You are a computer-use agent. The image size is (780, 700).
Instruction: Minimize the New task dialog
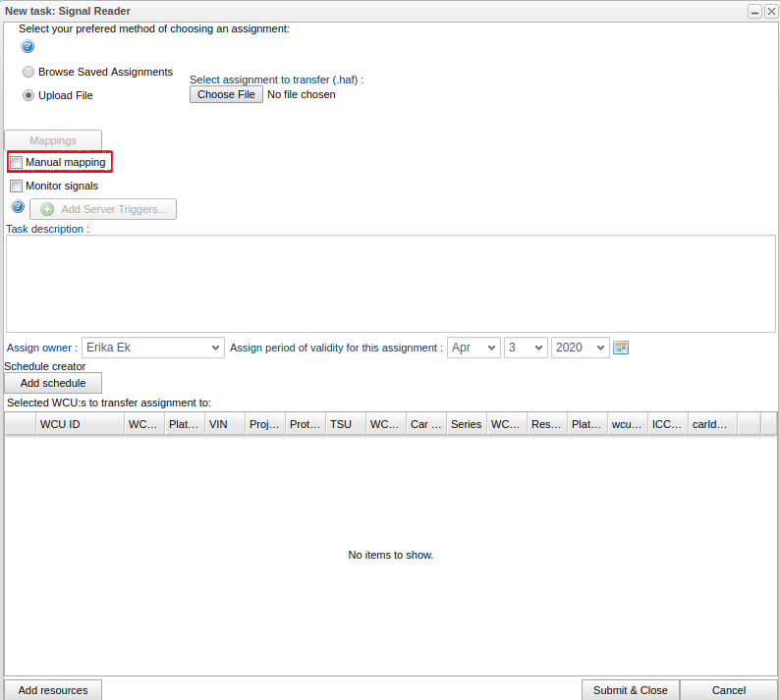[754, 11]
